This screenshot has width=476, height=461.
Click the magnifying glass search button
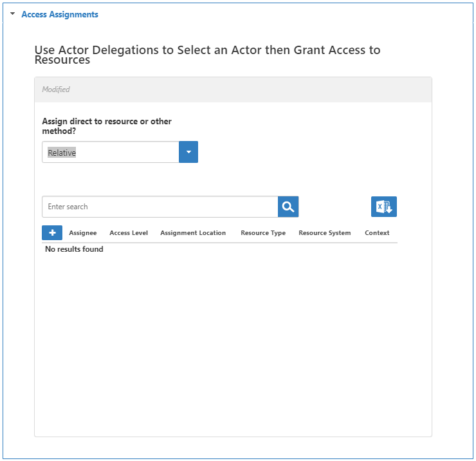tap(288, 207)
